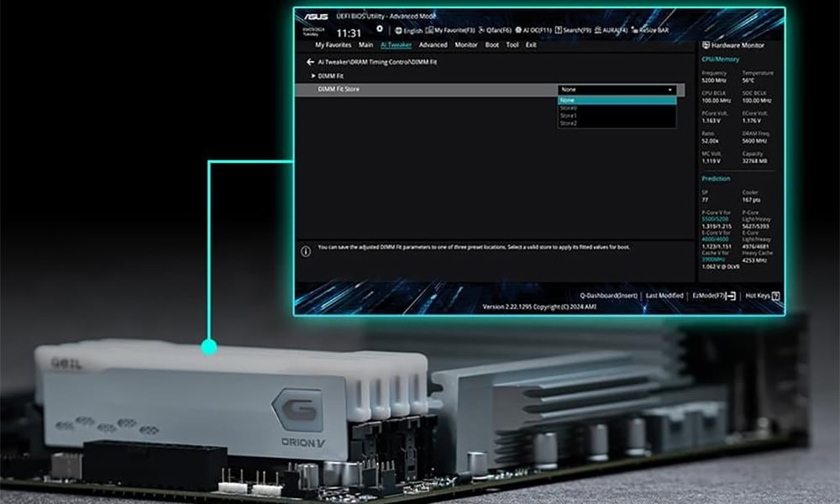Click the settings gear icon beside the clock
This screenshot has width=840, height=504.
[380, 29]
